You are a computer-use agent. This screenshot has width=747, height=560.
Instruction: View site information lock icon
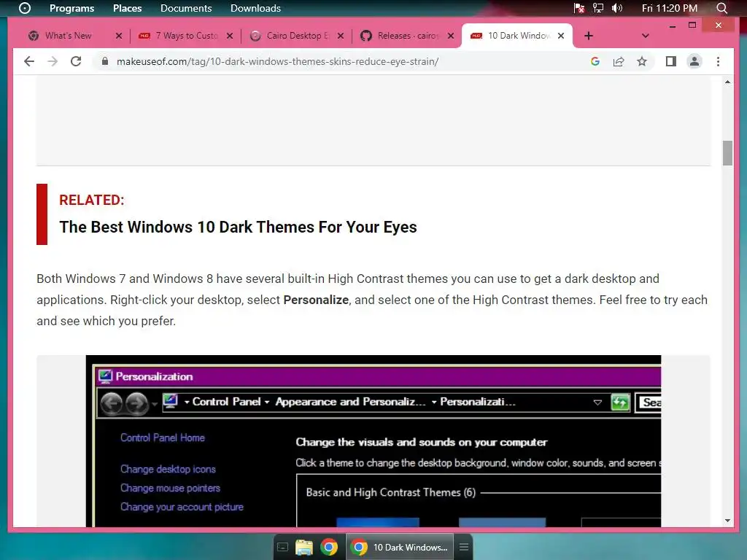105,61
